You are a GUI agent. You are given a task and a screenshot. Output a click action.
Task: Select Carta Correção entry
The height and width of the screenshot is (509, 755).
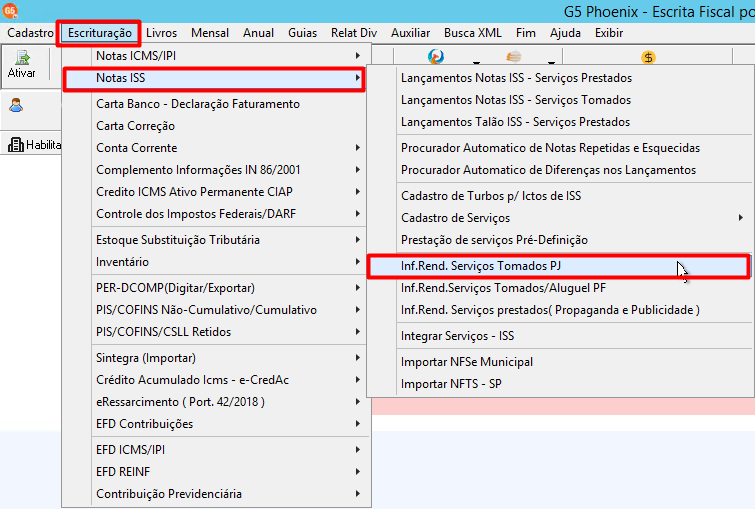[x=216, y=126]
